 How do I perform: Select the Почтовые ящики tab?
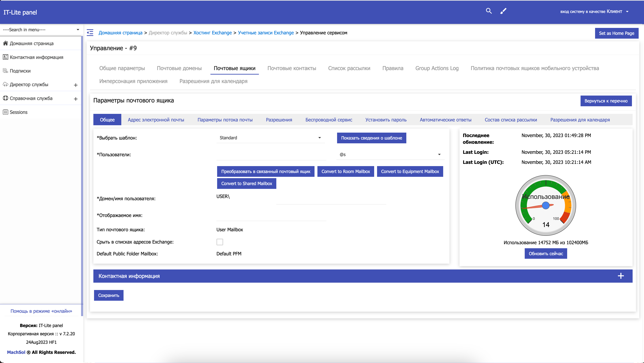coord(235,68)
